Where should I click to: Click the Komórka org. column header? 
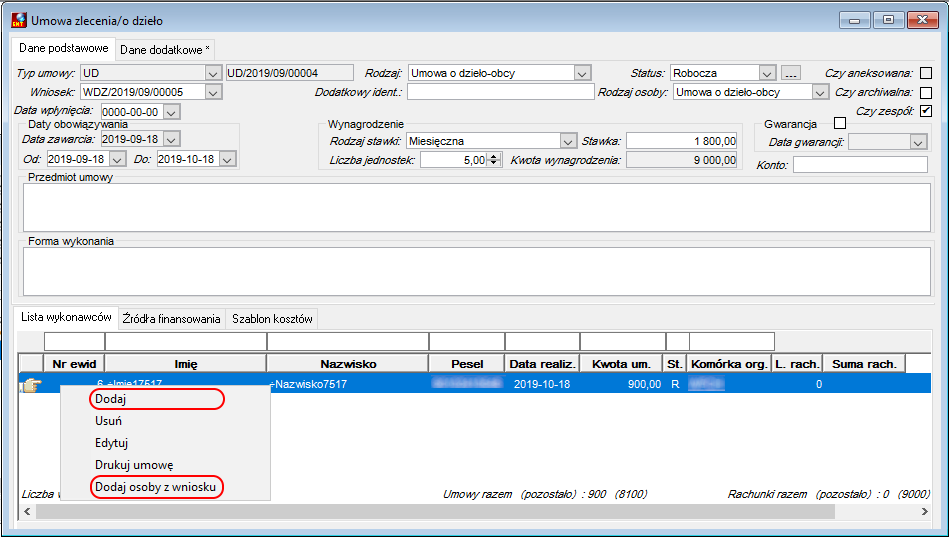pos(729,364)
